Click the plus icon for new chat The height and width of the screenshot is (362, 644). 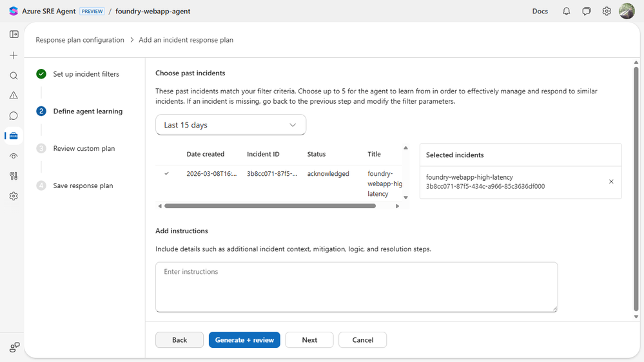click(14, 55)
